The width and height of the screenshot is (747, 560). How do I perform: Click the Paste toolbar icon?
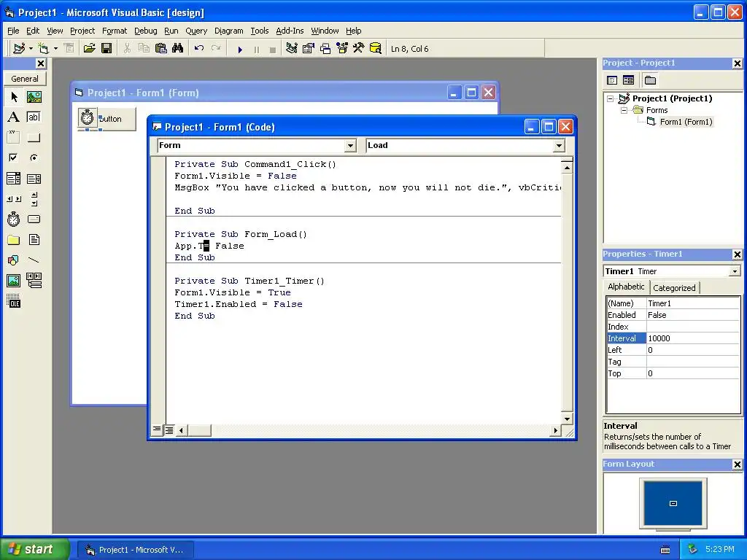click(x=161, y=49)
